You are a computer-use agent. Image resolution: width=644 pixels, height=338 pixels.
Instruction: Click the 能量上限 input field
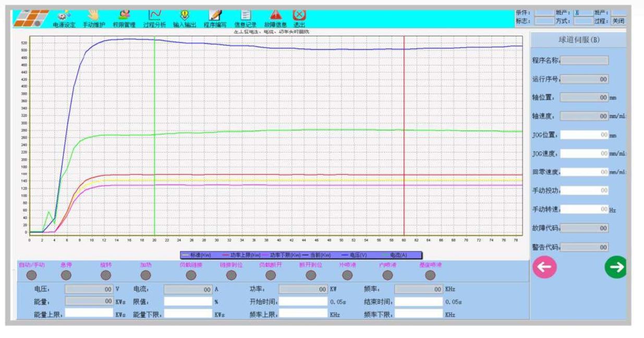point(89,313)
